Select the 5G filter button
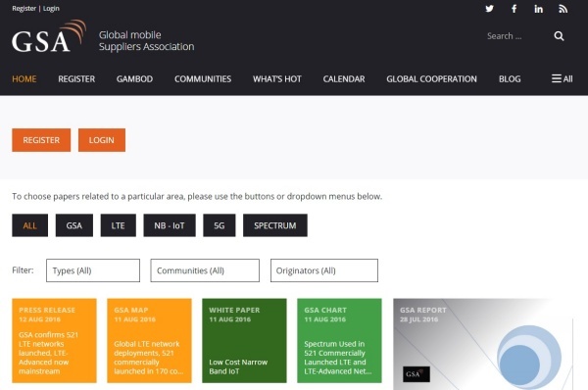 [x=220, y=225]
